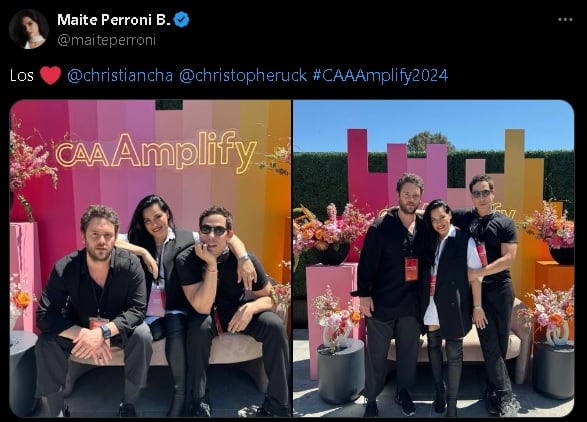Click the man wearing sunglasses in left photo

click(230, 300)
